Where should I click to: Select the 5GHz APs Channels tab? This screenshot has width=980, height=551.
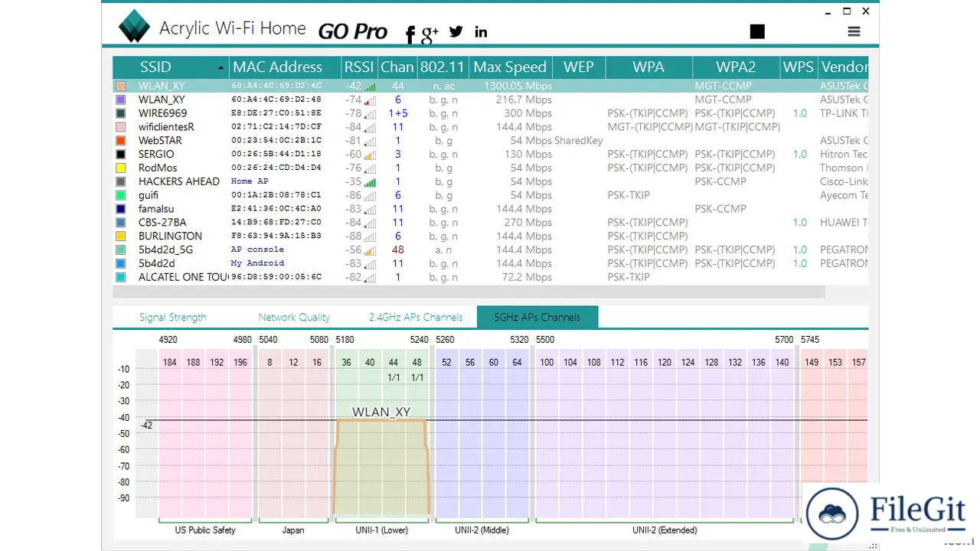tap(537, 317)
